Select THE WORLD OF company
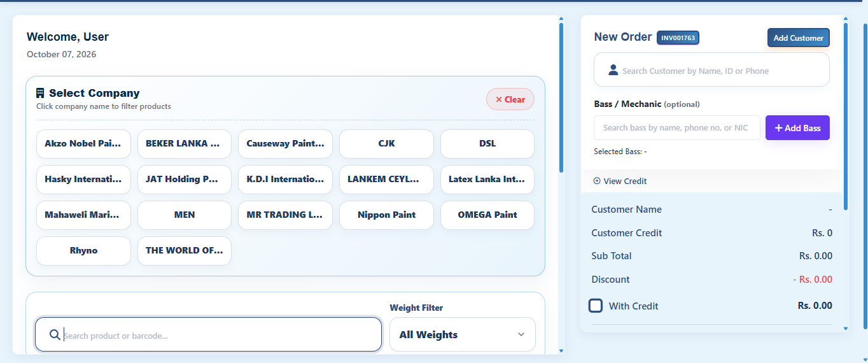Viewport: 868px width, 363px height. pos(185,251)
